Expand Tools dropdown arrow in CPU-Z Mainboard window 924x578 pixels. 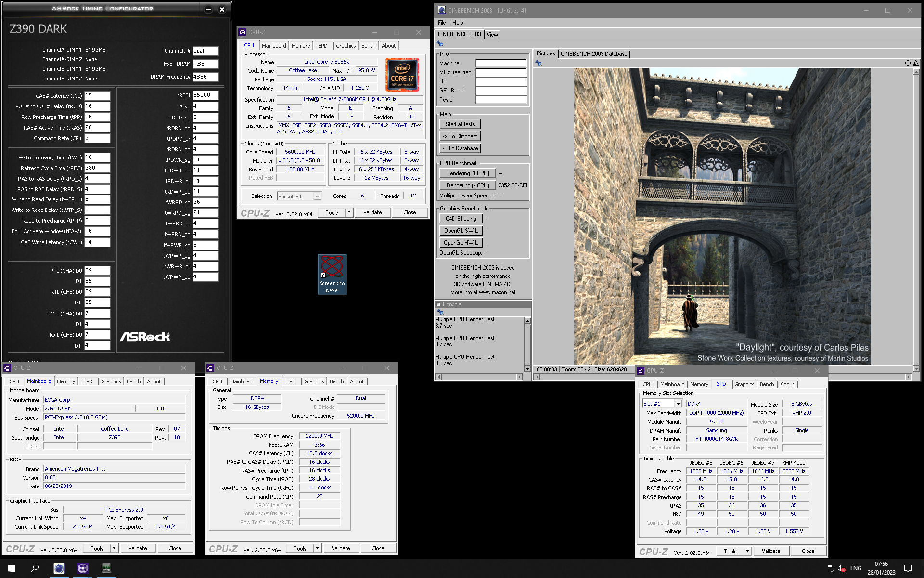114,548
